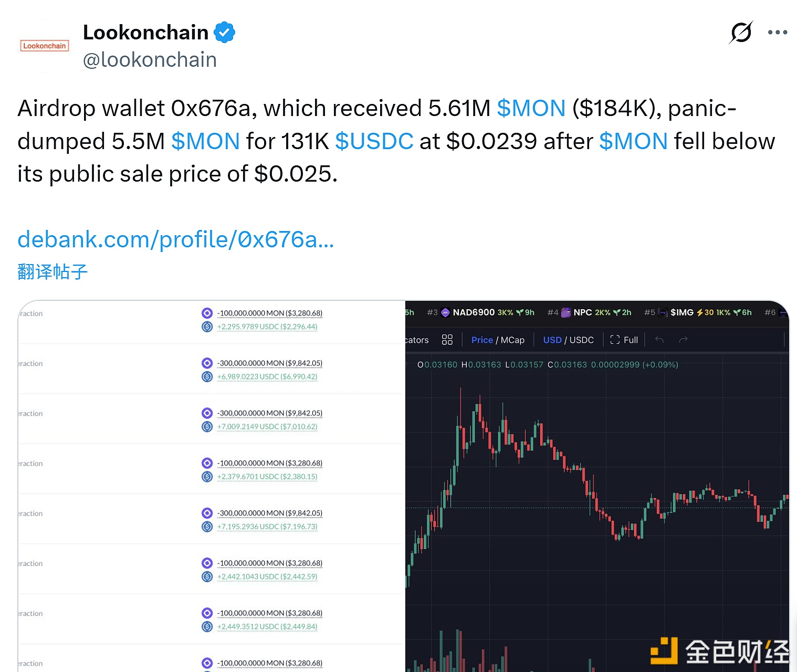Select Price mode on the chart
This screenshot has height=672, width=797.
point(481,340)
